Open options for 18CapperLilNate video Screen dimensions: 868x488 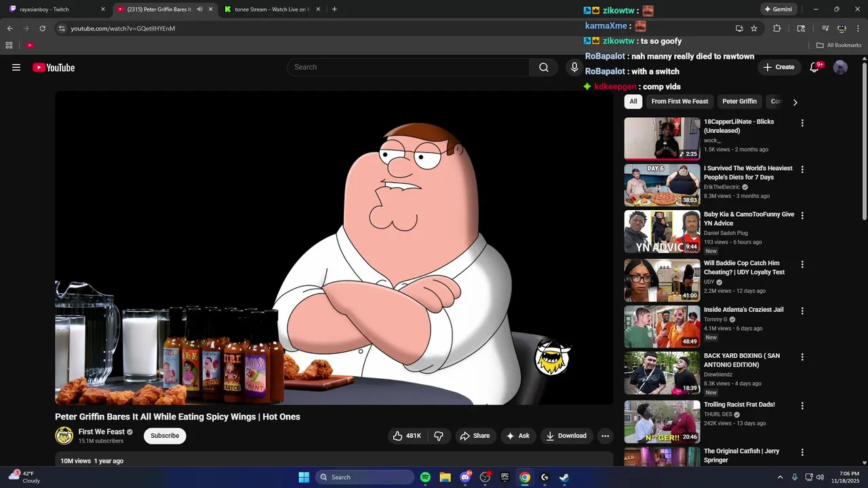point(802,123)
